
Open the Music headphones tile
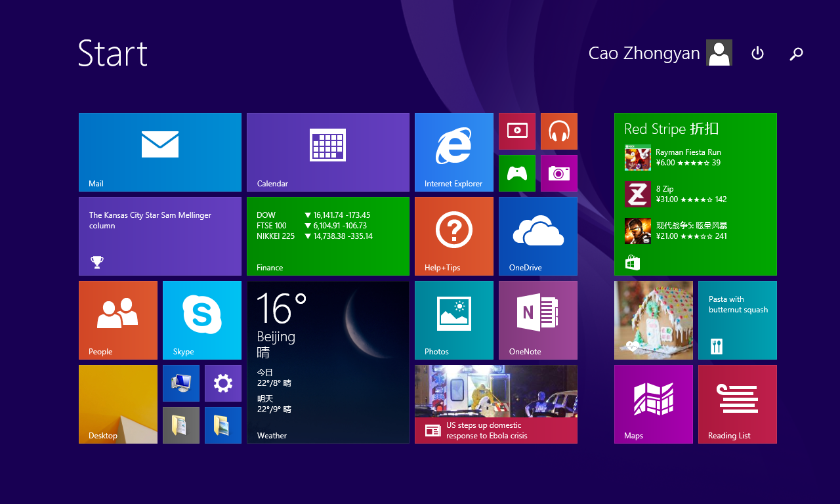pos(559,131)
